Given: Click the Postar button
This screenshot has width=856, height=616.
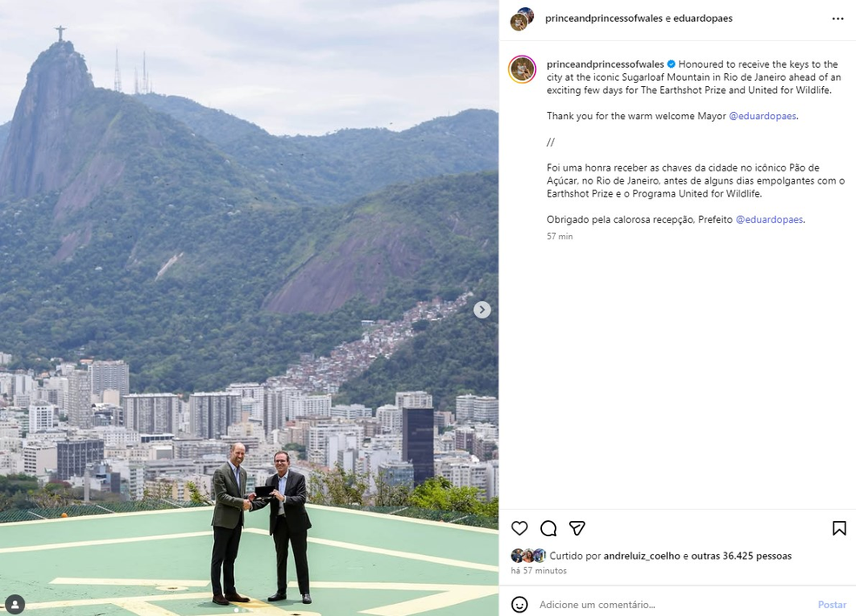Looking at the screenshot, I should click(x=832, y=605).
